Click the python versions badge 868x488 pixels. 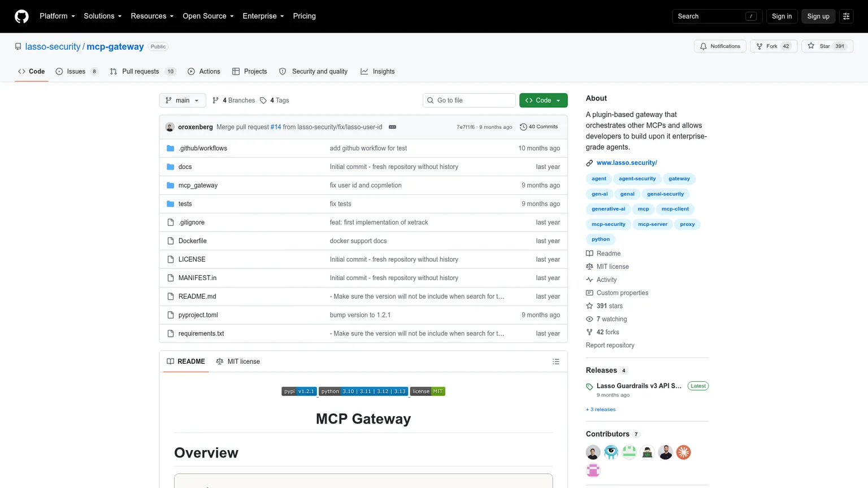363,391
